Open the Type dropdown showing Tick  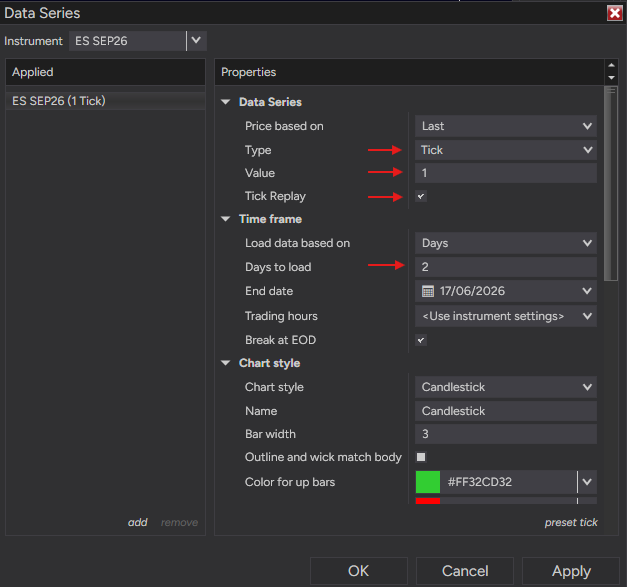pos(506,150)
